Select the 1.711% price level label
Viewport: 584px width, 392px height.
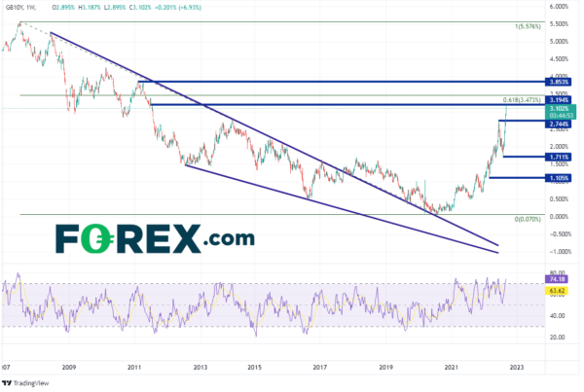559,157
